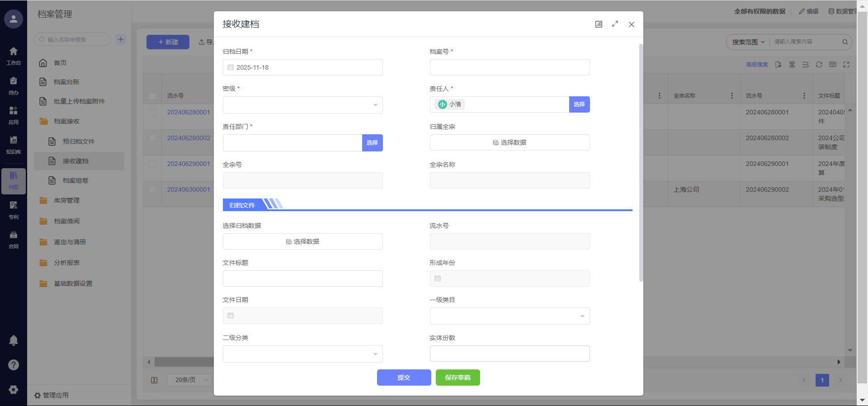Click the fullscreen expand icon in dialog header

click(615, 24)
